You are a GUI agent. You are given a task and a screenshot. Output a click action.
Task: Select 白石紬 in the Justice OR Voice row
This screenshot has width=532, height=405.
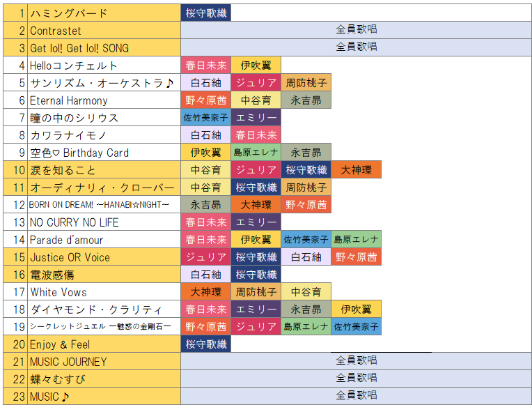[306, 257]
